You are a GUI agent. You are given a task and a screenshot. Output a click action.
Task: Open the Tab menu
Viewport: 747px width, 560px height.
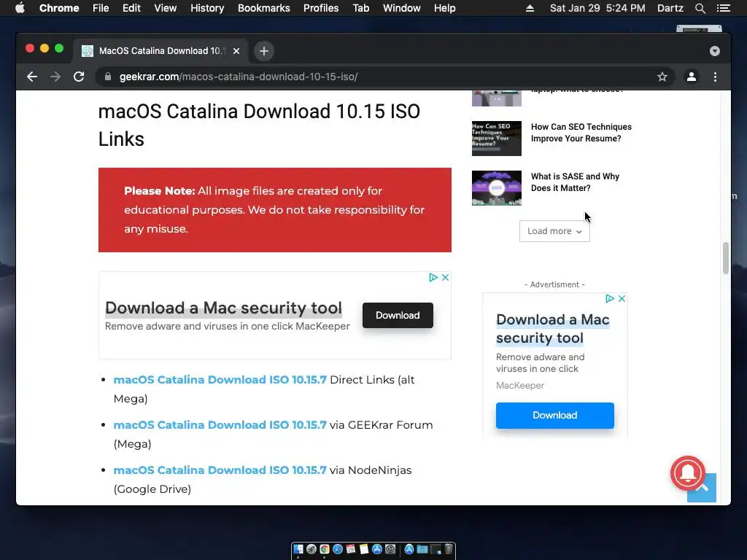coord(360,8)
